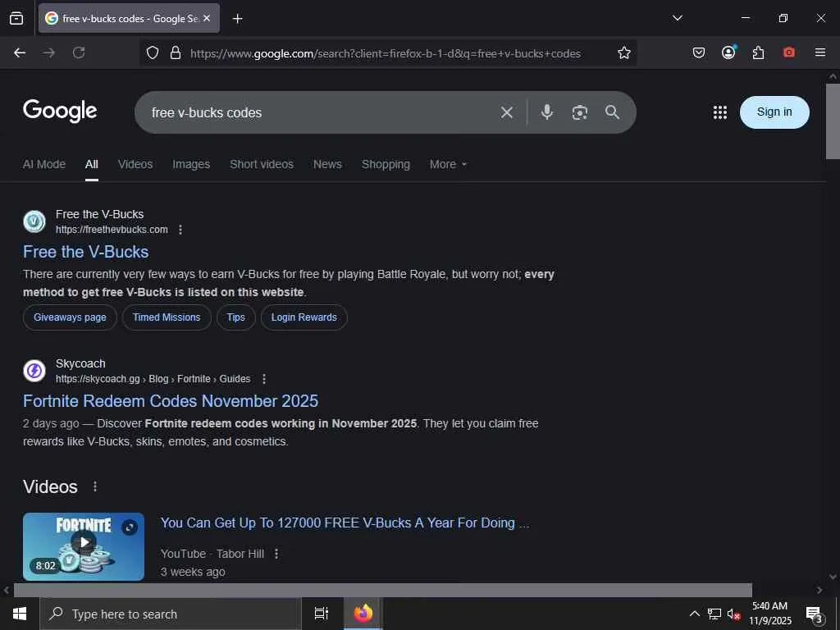Click the Firefox taskbar icon
The height and width of the screenshot is (630, 840).
[x=363, y=614]
